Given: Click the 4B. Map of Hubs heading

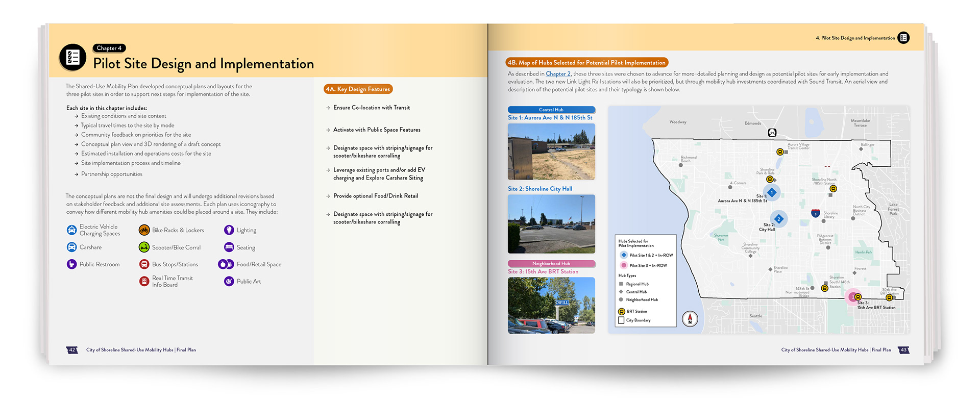Looking at the screenshot, I should [x=587, y=62].
